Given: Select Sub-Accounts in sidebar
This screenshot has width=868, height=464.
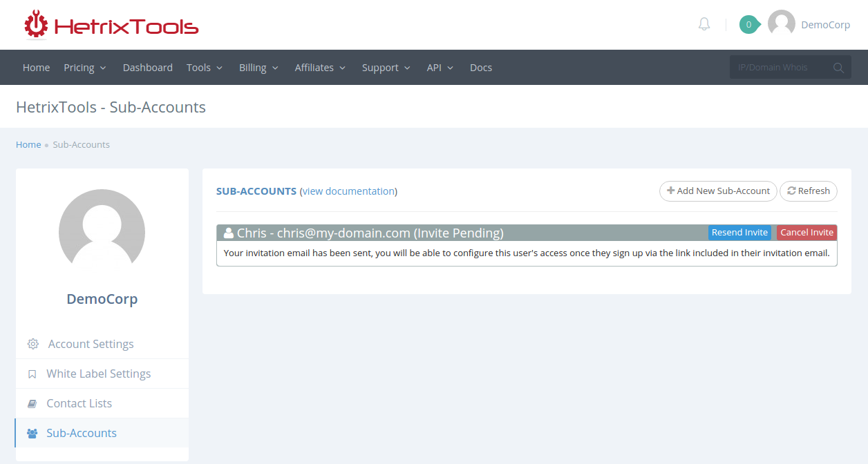Looking at the screenshot, I should (102, 433).
